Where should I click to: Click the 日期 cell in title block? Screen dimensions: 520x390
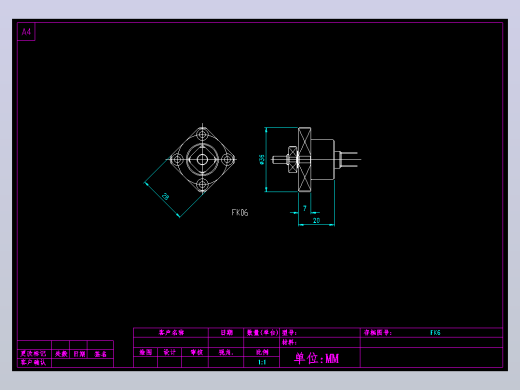(226, 333)
